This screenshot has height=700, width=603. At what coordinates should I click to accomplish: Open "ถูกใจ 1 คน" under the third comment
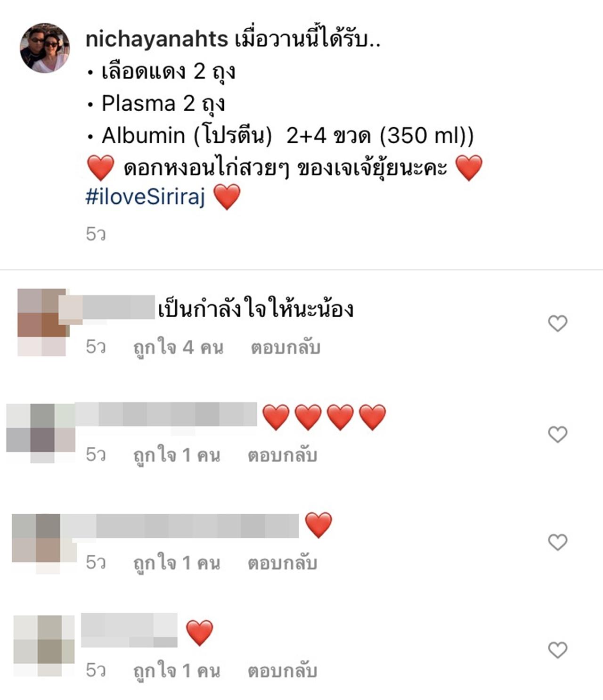coord(177,563)
